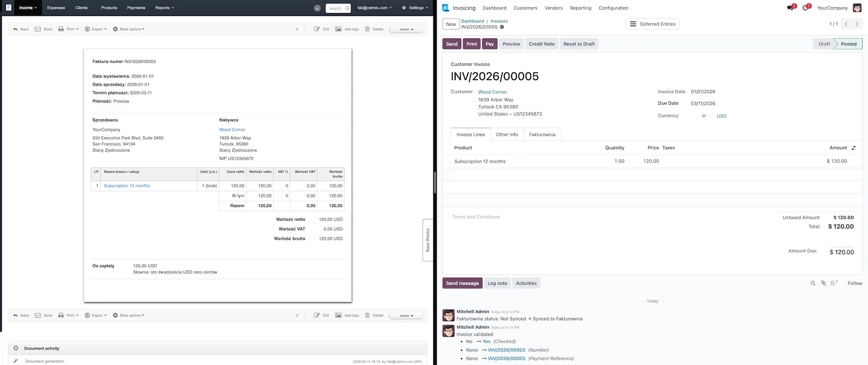Click the Document activity clock icon

[x=16, y=348]
